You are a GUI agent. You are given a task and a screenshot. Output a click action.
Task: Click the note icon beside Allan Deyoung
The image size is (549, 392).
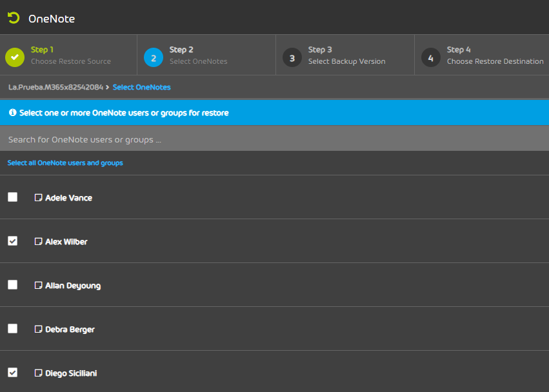[x=38, y=286]
